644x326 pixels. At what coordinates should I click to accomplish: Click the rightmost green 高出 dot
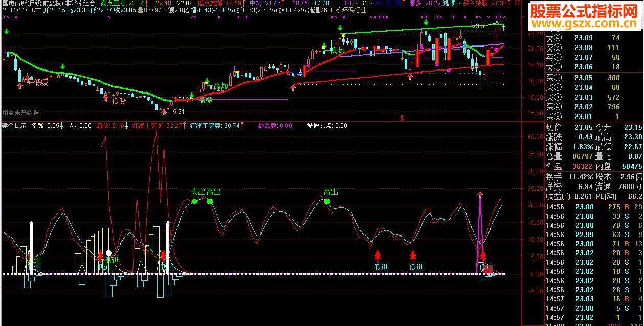pyautogui.click(x=327, y=202)
